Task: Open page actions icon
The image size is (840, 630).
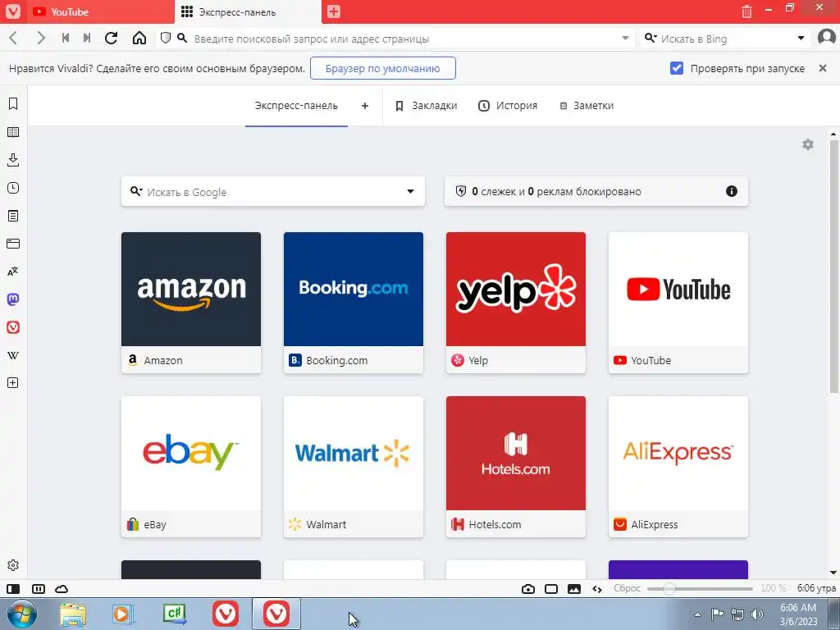Action: [x=597, y=589]
